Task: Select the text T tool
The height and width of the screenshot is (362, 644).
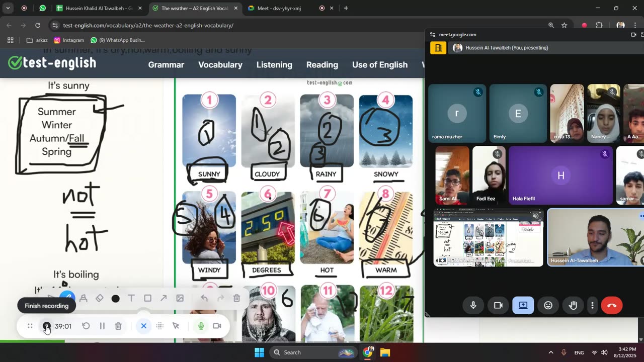Action: [131, 298]
